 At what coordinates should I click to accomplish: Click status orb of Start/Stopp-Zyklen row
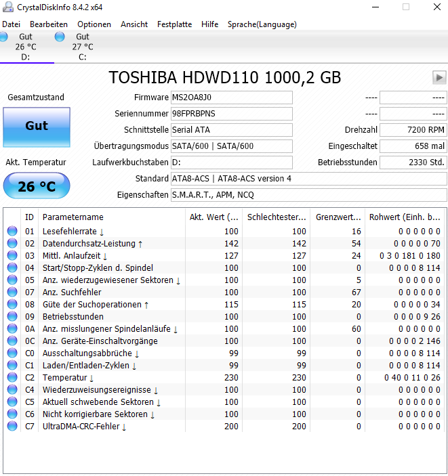pyautogui.click(x=12, y=267)
